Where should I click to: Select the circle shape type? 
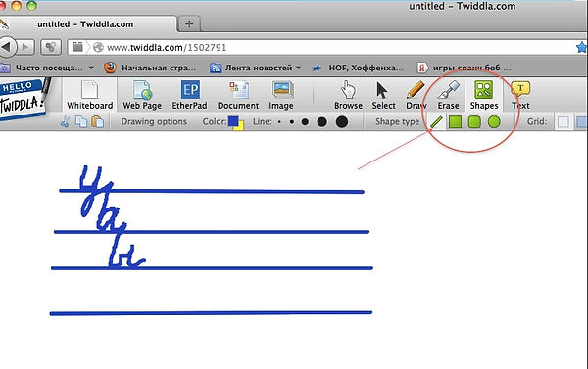[494, 122]
